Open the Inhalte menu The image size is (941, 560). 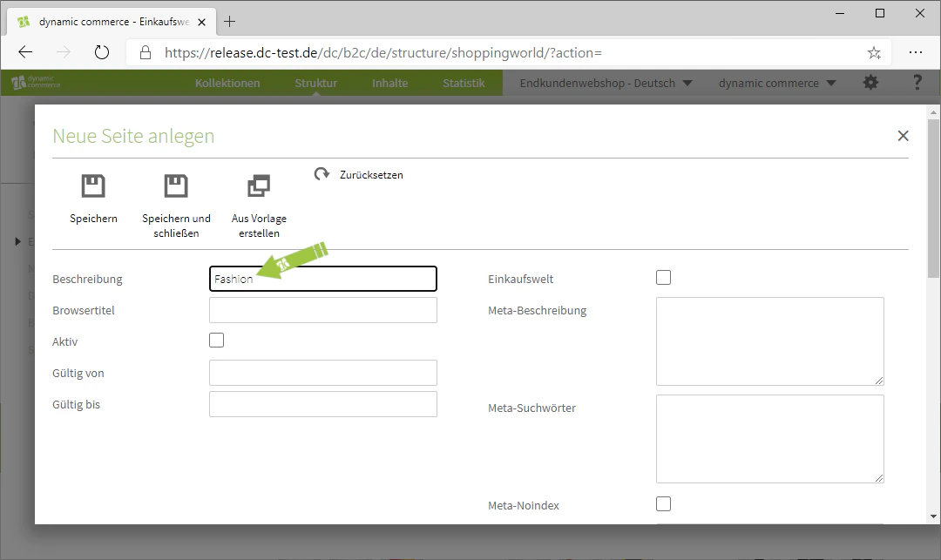coord(390,84)
